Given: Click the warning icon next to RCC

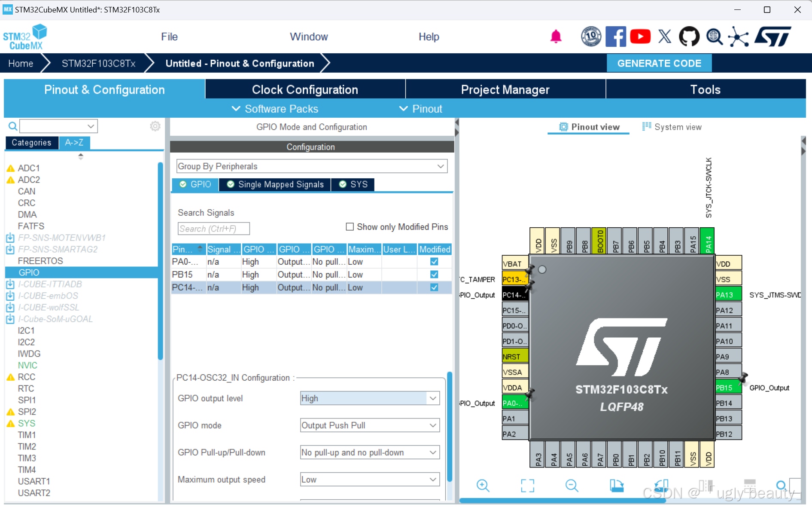Looking at the screenshot, I should [x=11, y=377].
